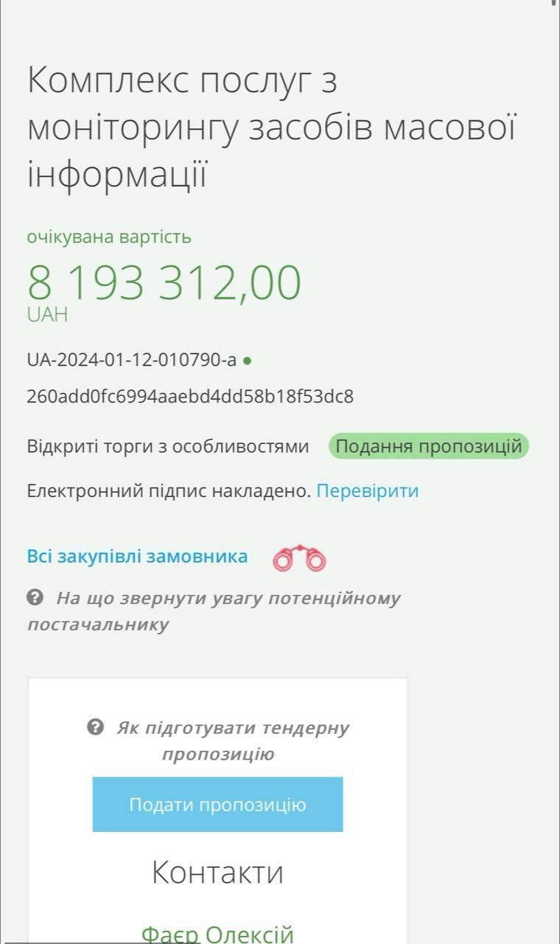The width and height of the screenshot is (560, 944).
Task: Click the "Контакти" section heading
Action: pyautogui.click(x=217, y=872)
